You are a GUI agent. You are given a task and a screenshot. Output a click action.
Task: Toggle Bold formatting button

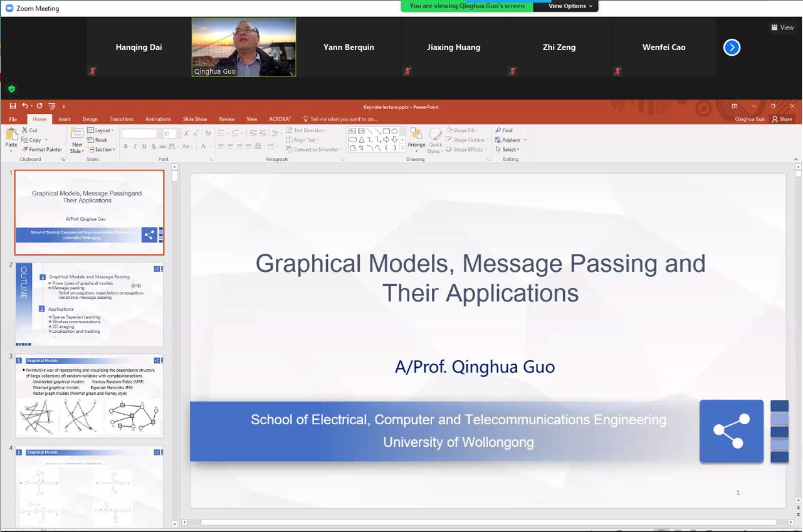(x=125, y=147)
